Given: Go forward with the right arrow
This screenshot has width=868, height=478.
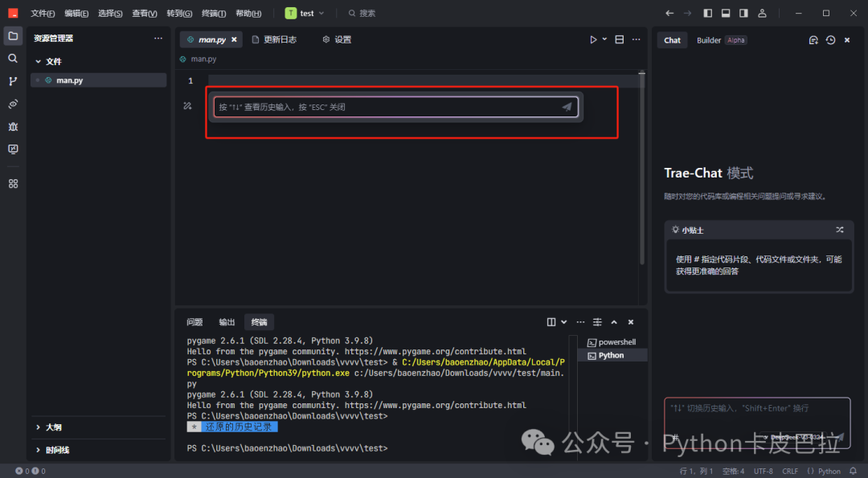Looking at the screenshot, I should coord(687,14).
